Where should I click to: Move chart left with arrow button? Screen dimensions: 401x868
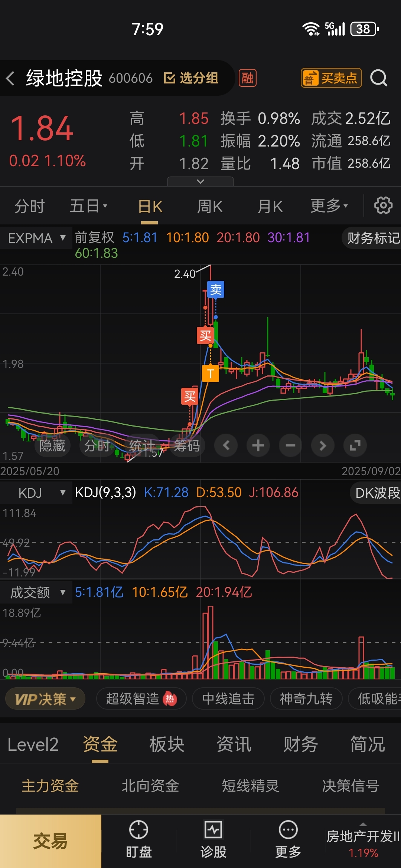tap(226, 445)
